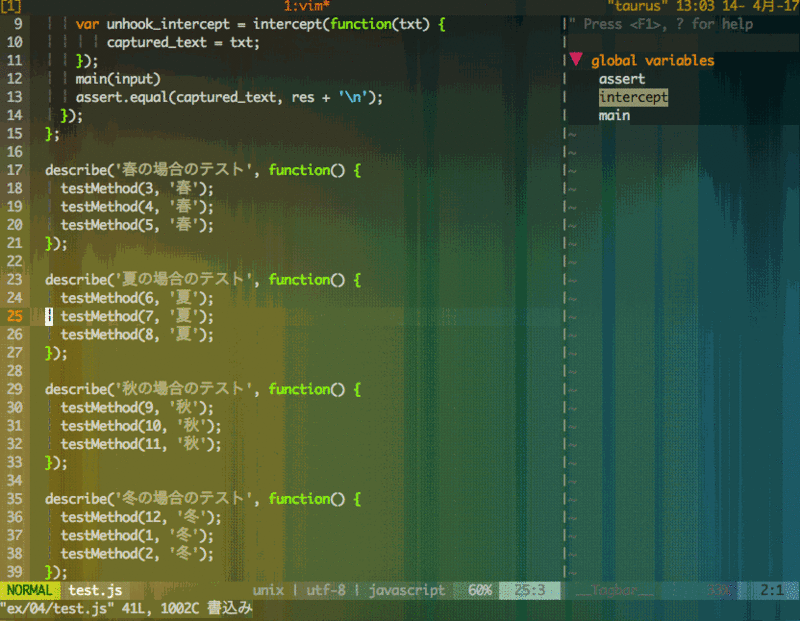Screen dimensions: 800x621
Task: Click testMethod(11, '秋') line
Action: tap(141, 444)
